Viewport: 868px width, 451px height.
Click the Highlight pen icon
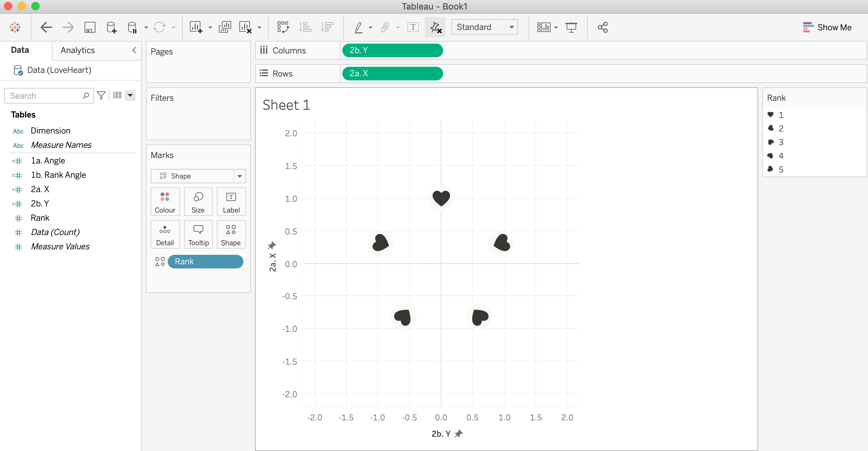[x=358, y=27]
